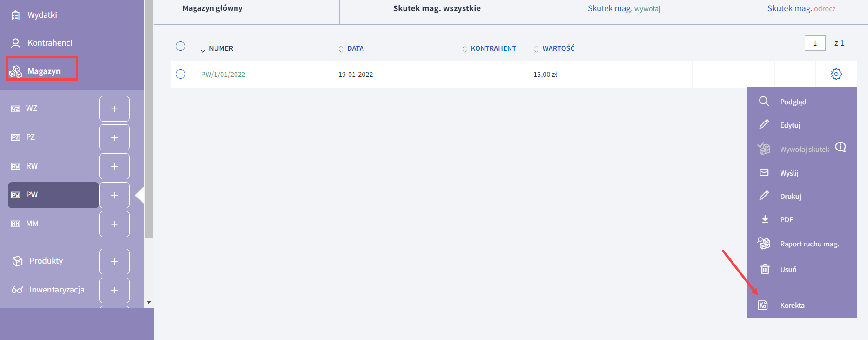868x340 pixels.
Task: Open the PW/1/01/2022 document link
Action: [223, 75]
